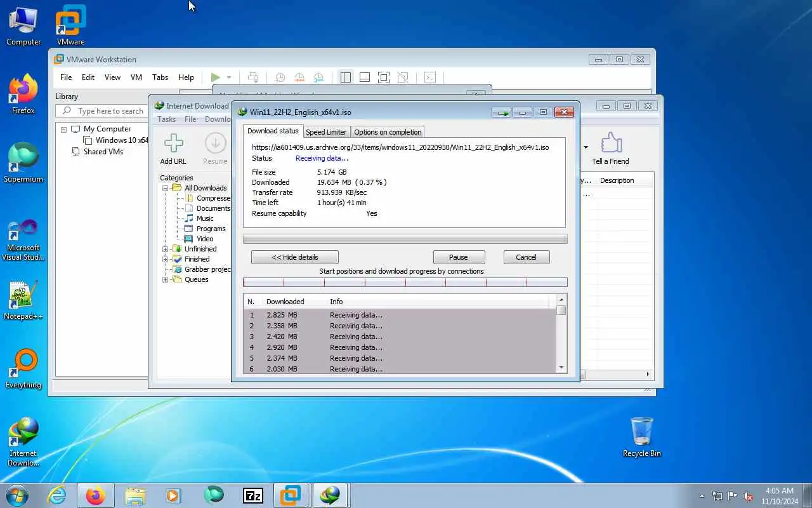Select Download status tab
This screenshot has width=812, height=508.
[273, 131]
